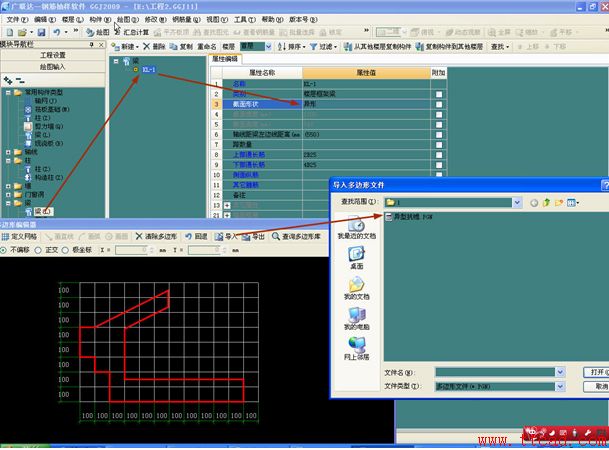Click the Undo arrow icon in the toolbar
Image resolution: width=609 pixels, height=450 pixels.
57,32
